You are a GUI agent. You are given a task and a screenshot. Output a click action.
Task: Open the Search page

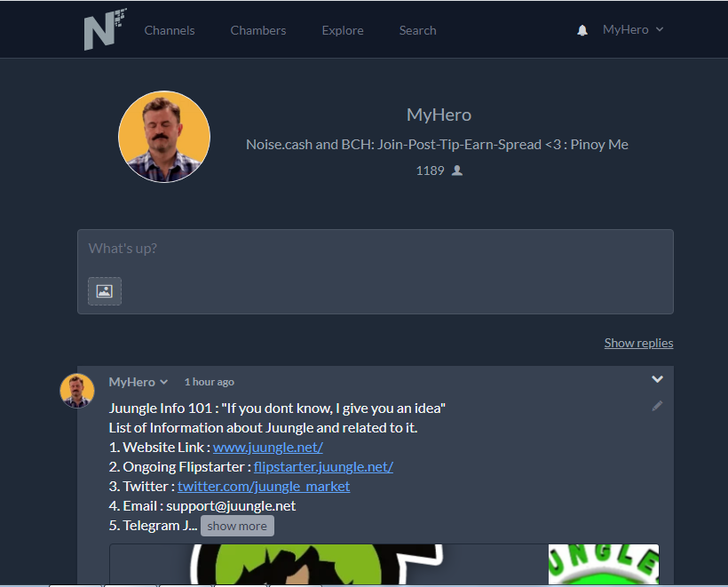418,30
